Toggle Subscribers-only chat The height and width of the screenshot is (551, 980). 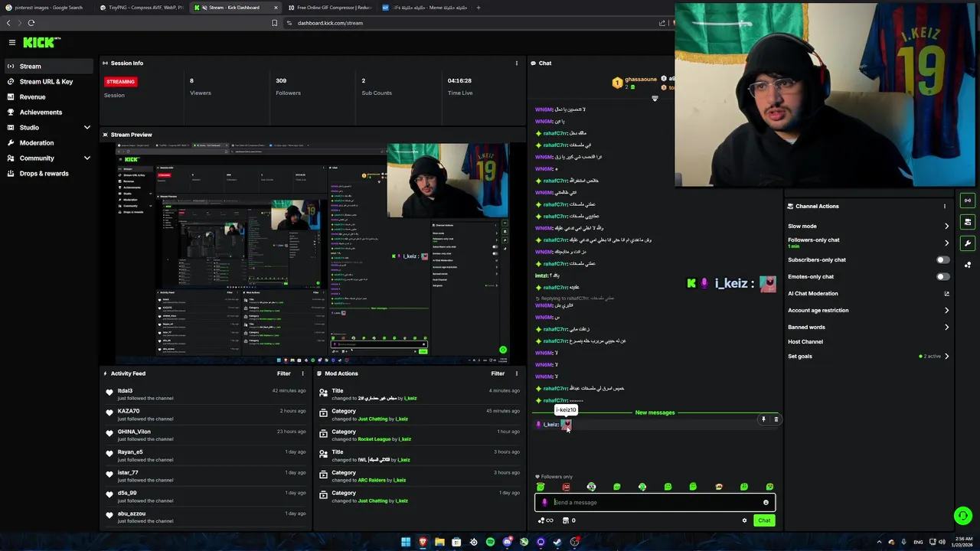(x=942, y=260)
